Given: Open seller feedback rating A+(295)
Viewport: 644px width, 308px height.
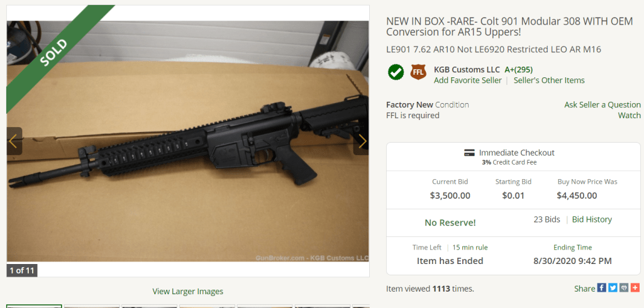Looking at the screenshot, I should pyautogui.click(x=518, y=69).
